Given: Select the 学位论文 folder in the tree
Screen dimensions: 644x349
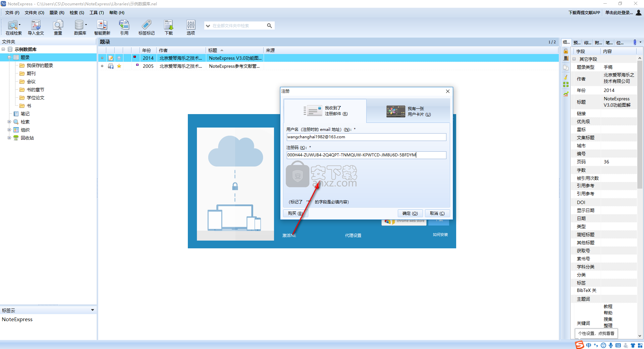Looking at the screenshot, I should point(35,98).
